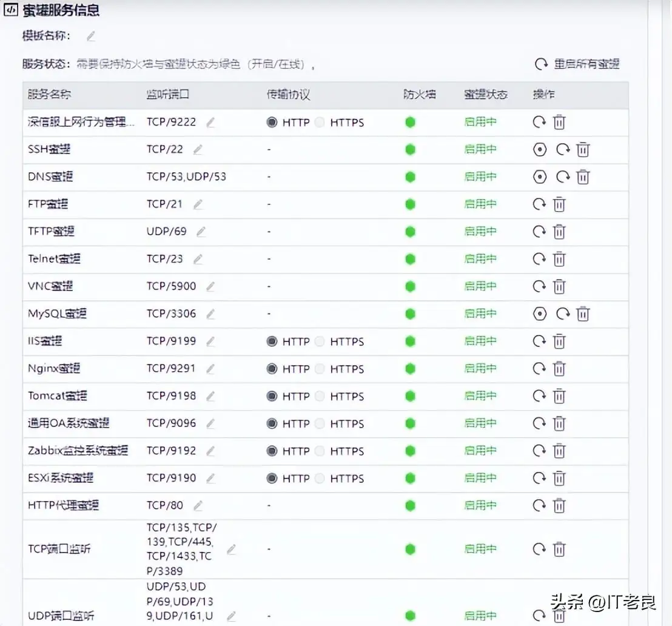Screen dimensions: 672x626
Task: Select HTTPS protocol for Zabbix监控系统蜜罐
Action: [x=320, y=451]
